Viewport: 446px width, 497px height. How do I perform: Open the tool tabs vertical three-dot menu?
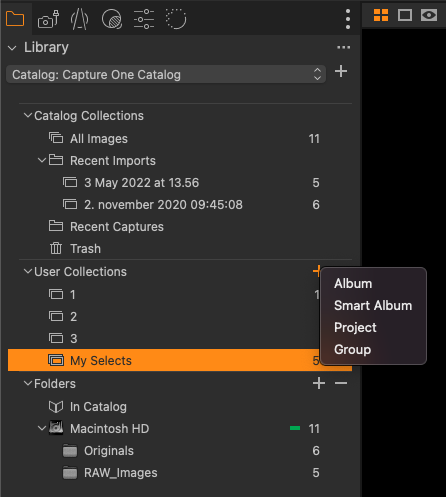(x=348, y=19)
